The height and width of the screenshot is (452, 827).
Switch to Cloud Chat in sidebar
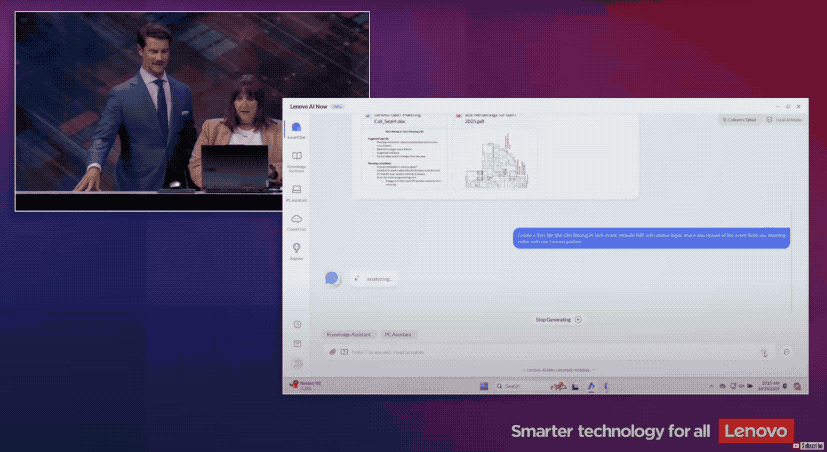(x=296, y=223)
